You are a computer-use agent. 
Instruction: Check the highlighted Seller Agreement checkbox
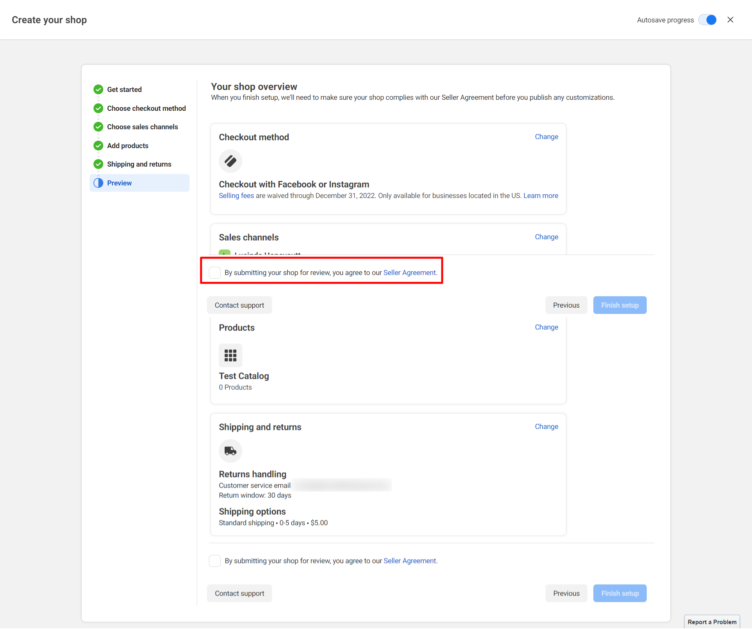point(215,272)
